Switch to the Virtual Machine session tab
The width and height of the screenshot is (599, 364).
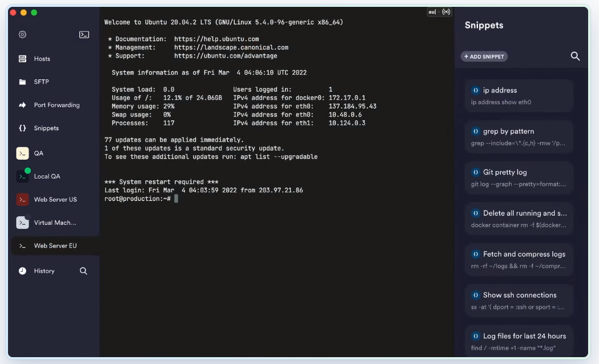(x=54, y=223)
